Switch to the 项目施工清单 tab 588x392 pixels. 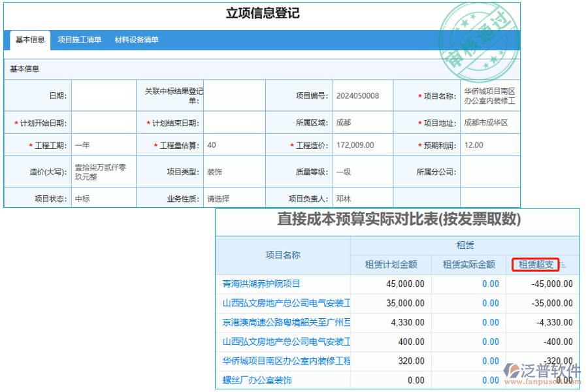(79, 40)
